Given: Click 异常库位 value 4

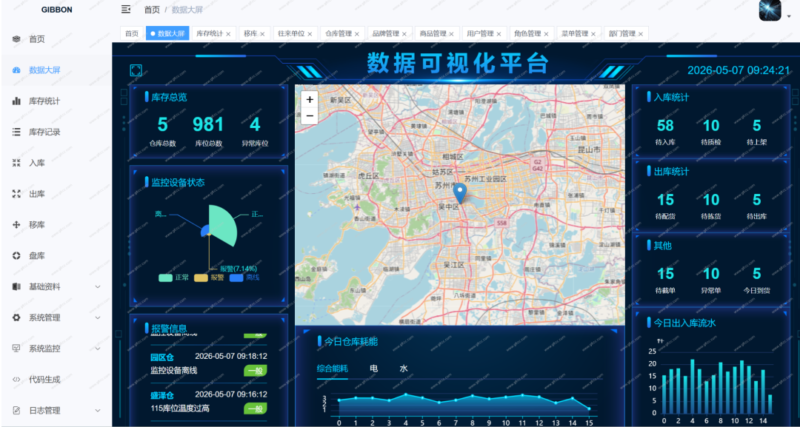Looking at the screenshot, I should 255,124.
